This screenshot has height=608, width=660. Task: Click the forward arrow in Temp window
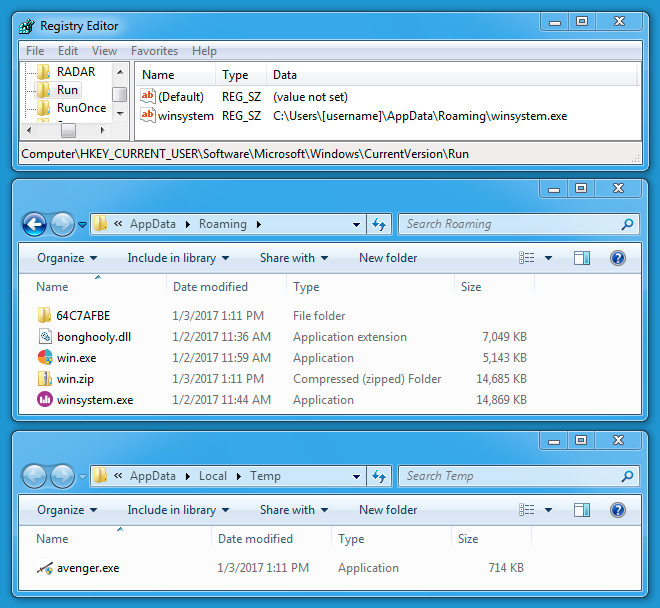[62, 476]
